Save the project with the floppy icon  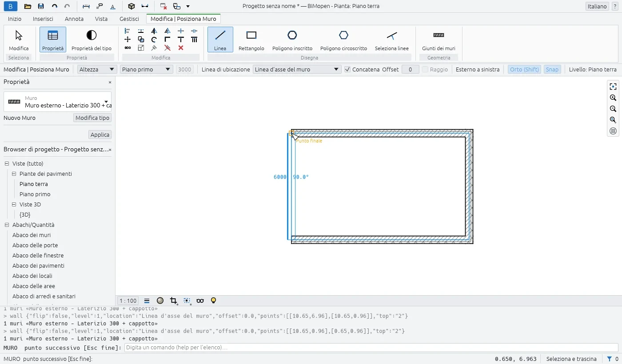click(41, 6)
